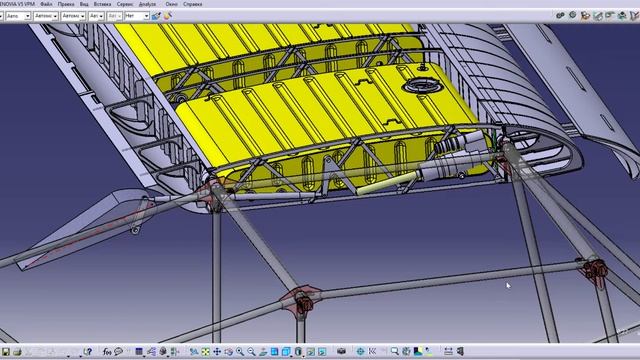The width and height of the screenshot is (640, 360).
Task: Click the blue target snap icon
Action: 360,351
